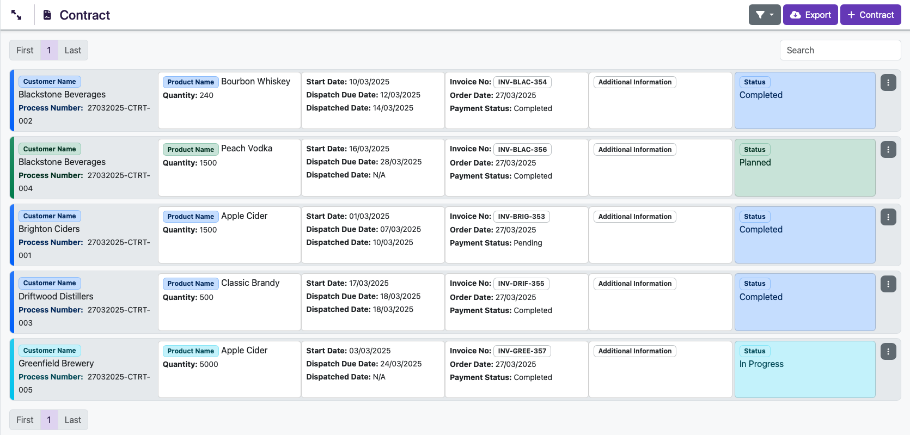910x435 pixels.
Task: Click the green Planned status panel
Action: [x=805, y=168]
